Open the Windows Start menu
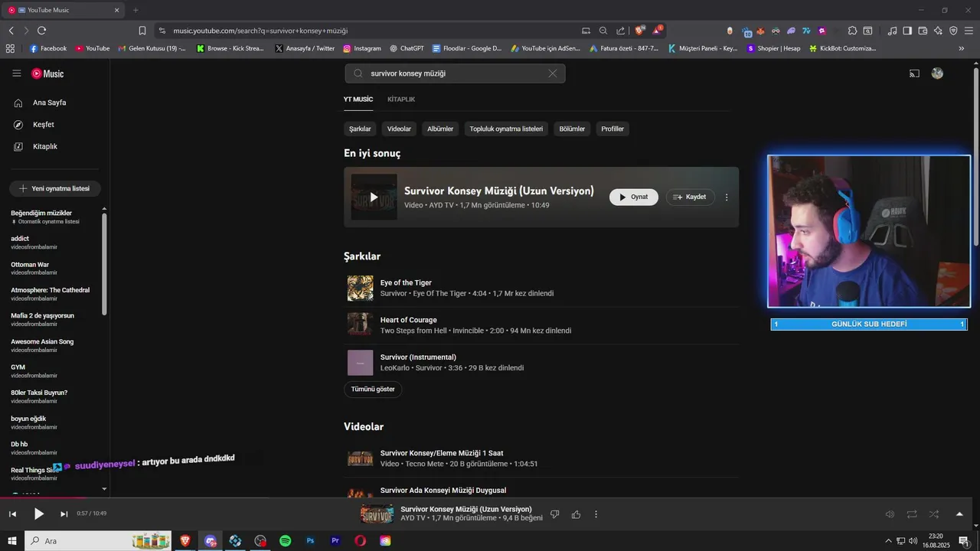Screen dimensions: 980x551 pyautogui.click(x=12, y=541)
